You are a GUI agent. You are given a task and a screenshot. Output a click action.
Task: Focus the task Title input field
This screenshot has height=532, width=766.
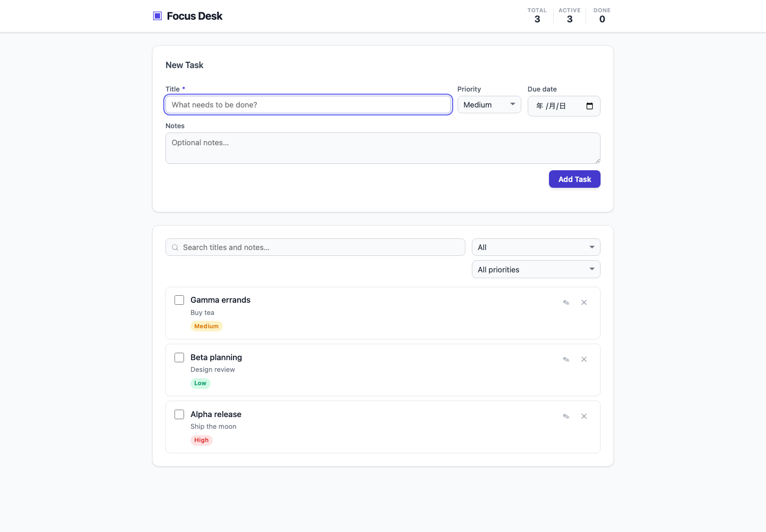(309, 105)
